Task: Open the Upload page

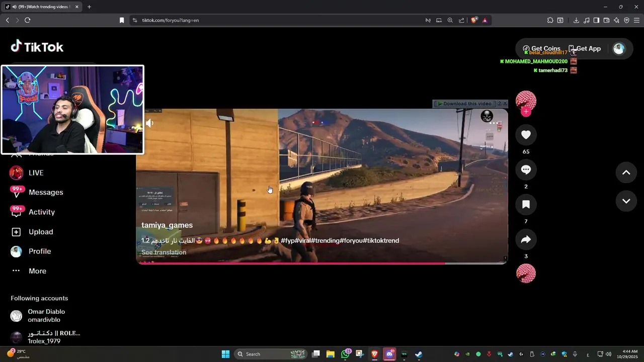Action: (x=32, y=232)
